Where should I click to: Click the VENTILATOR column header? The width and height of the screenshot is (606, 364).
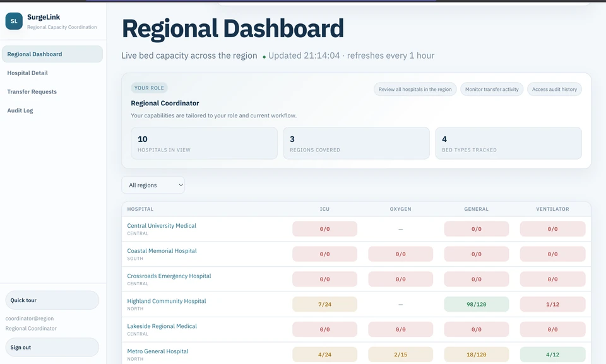[552, 209]
